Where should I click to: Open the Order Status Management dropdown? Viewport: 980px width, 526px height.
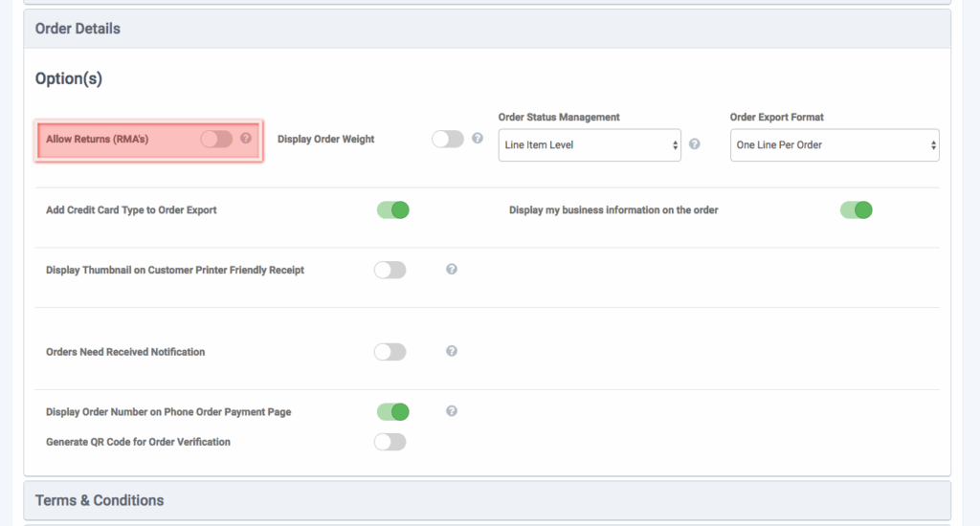pos(590,145)
